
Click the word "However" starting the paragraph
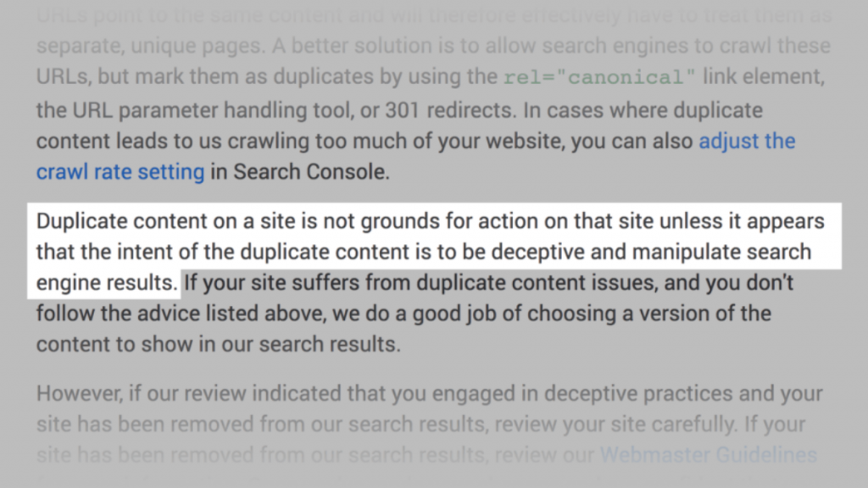click(x=75, y=394)
